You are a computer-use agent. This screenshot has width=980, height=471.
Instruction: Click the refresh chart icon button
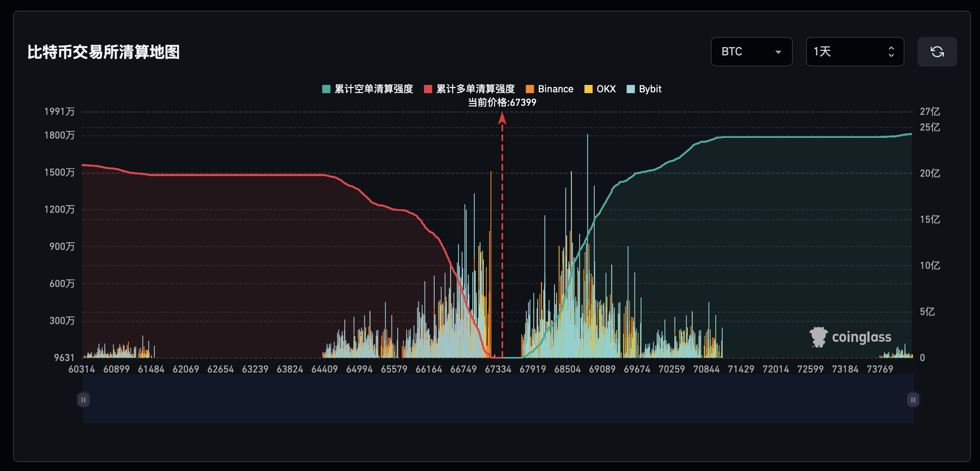[937, 52]
